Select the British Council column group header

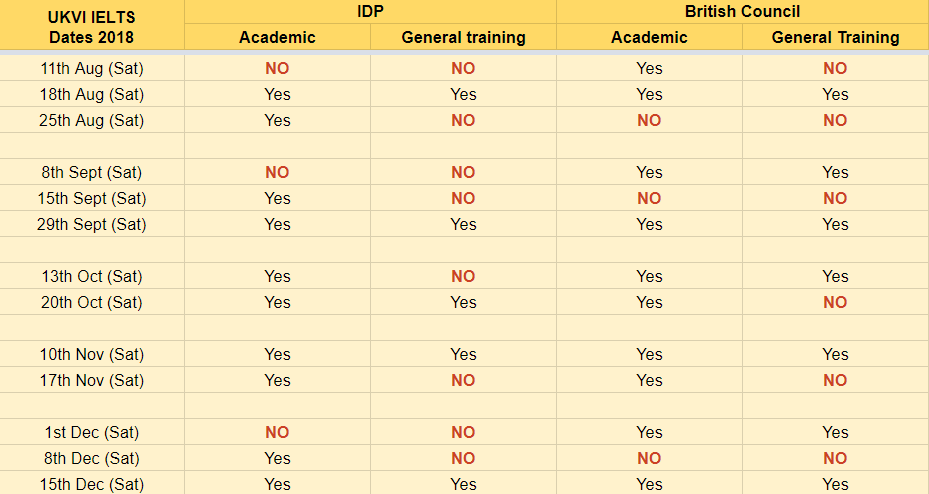(742, 12)
